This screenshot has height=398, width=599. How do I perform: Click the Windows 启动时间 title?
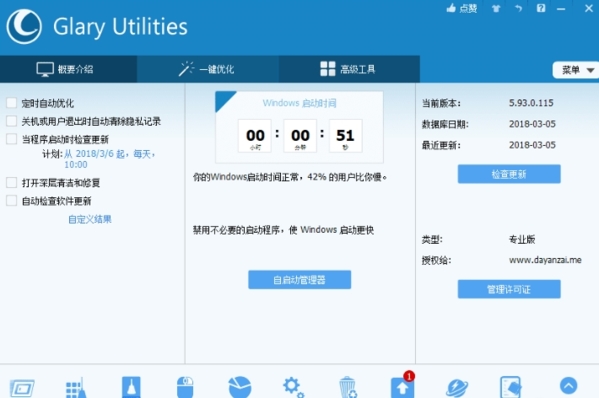300,103
